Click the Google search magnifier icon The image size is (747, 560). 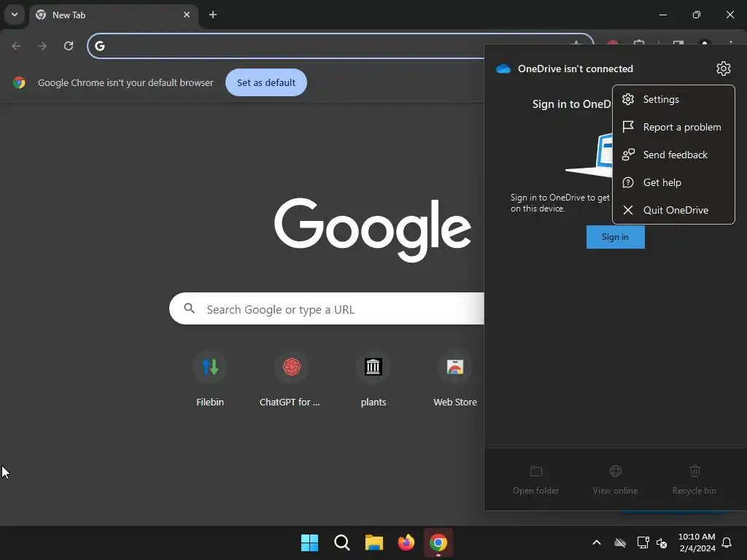click(x=189, y=308)
